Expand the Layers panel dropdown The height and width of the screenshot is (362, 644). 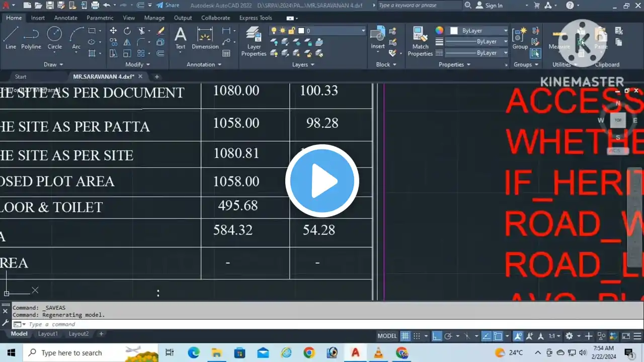[x=303, y=64]
